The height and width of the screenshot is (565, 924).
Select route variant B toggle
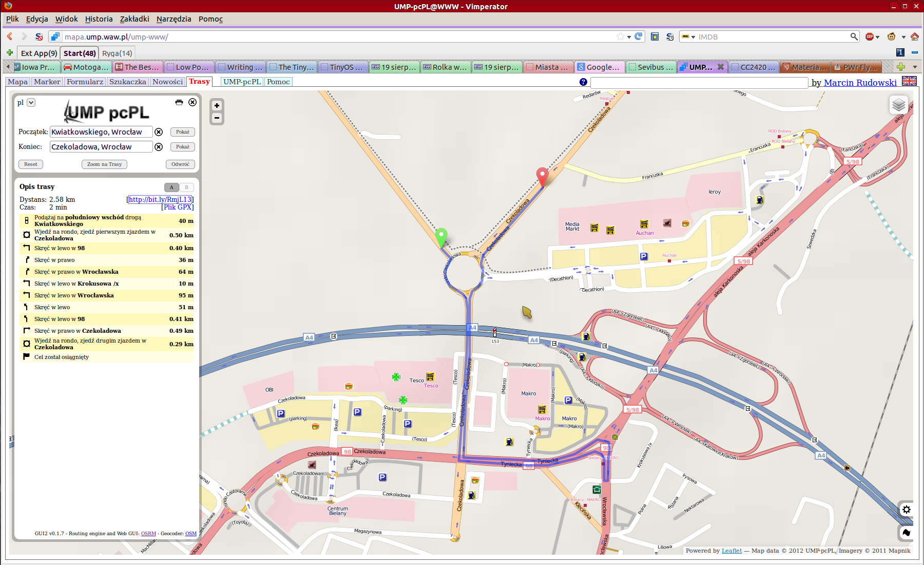[x=186, y=187]
